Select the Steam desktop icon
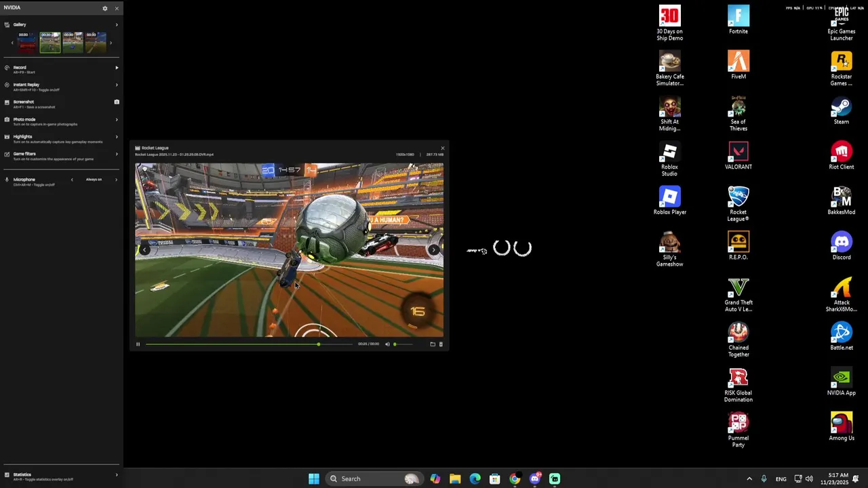Image resolution: width=868 pixels, height=488 pixels. 842,110
